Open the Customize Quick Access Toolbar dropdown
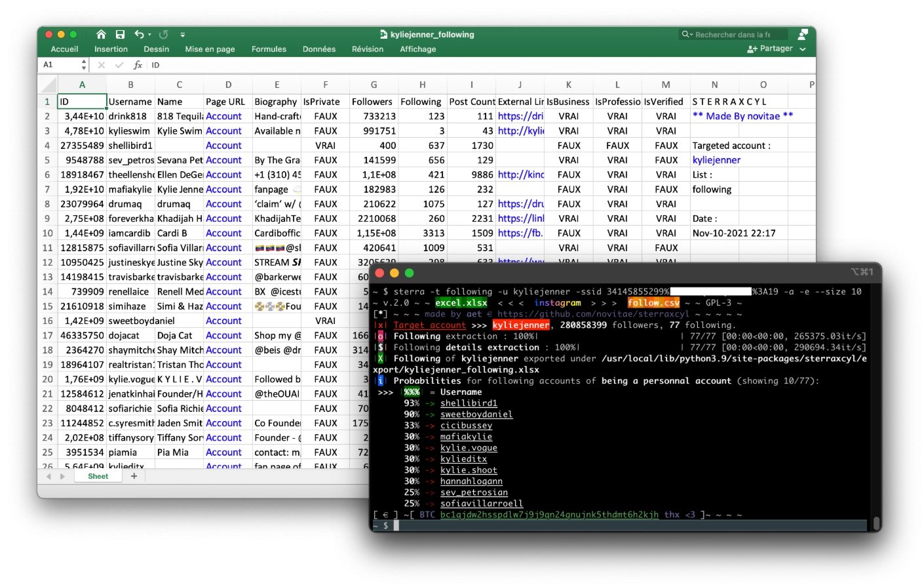The image size is (924, 587). (x=182, y=35)
